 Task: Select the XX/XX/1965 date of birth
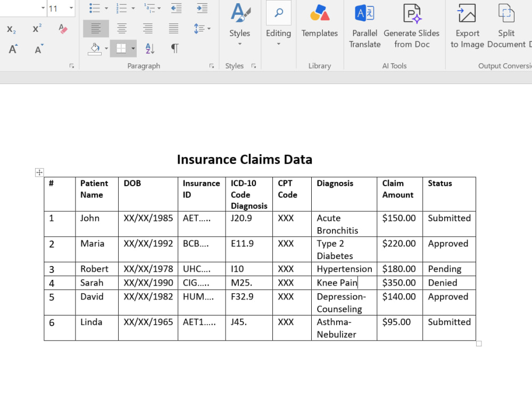(148, 322)
